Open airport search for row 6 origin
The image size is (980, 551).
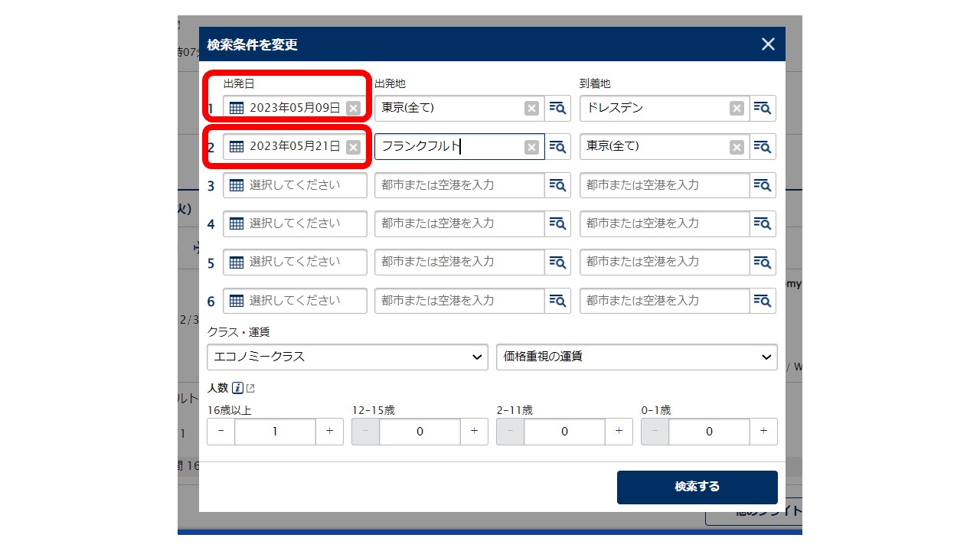[x=557, y=301]
